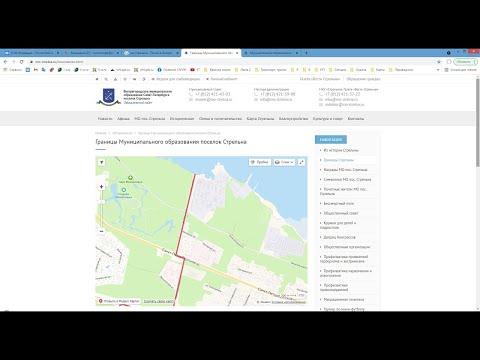Open Символика МО пос. Стрельна sidebar link

[x=347, y=179]
